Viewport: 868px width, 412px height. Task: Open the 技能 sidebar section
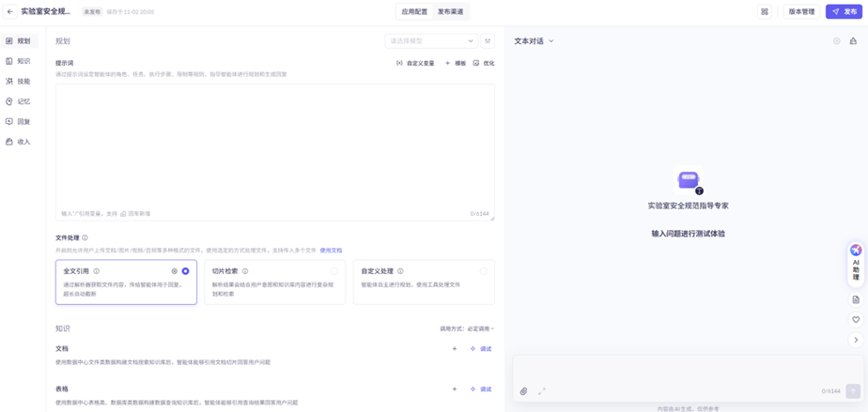(x=20, y=82)
